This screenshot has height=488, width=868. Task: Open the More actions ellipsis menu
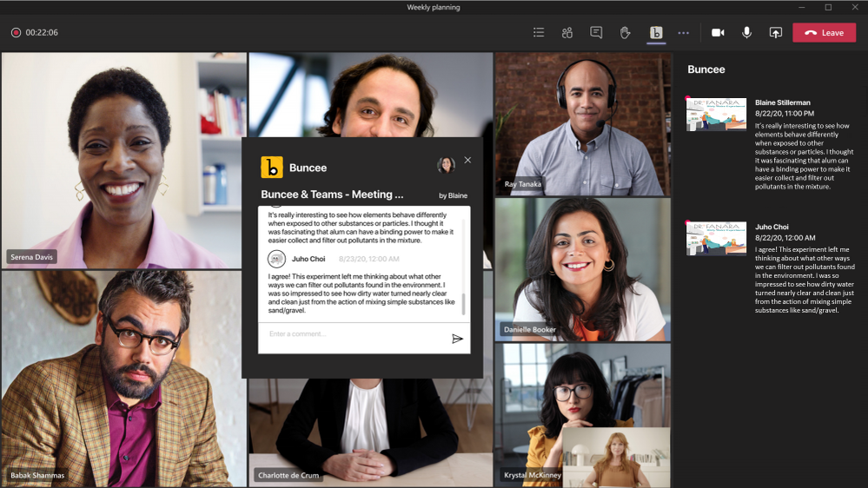684,33
